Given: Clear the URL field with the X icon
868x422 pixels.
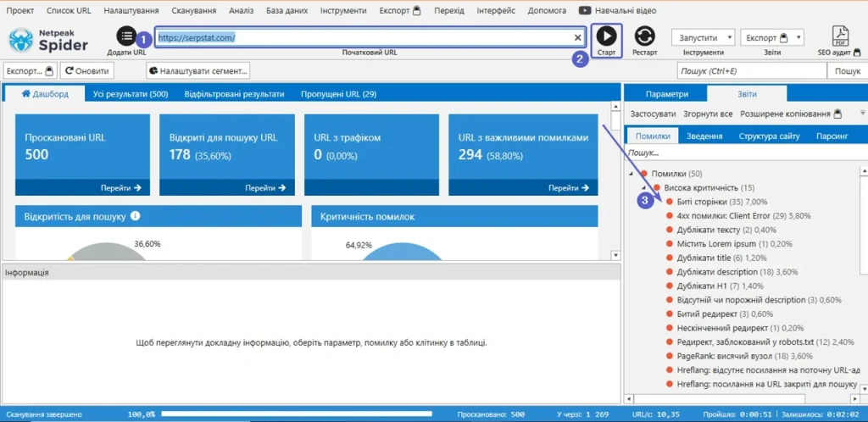Looking at the screenshot, I should pos(577,37).
